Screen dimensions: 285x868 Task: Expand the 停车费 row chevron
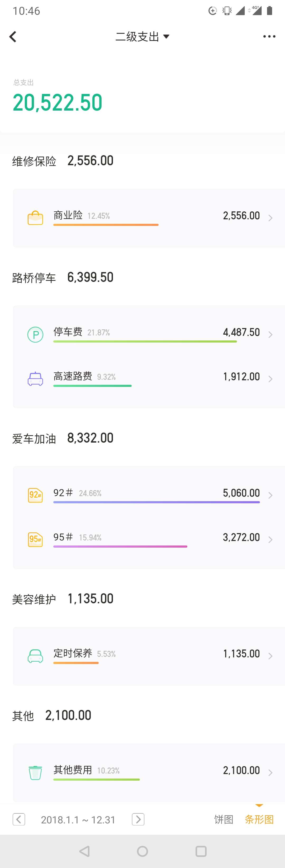[x=270, y=335]
